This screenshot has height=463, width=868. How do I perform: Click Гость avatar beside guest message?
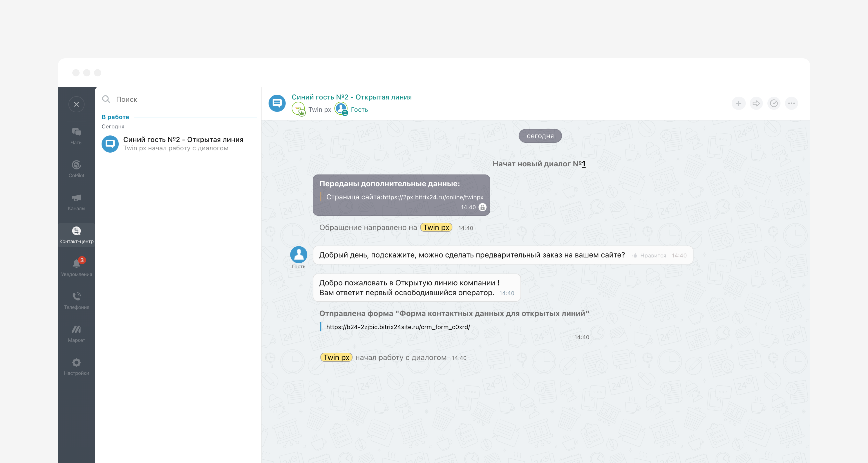pyautogui.click(x=299, y=254)
